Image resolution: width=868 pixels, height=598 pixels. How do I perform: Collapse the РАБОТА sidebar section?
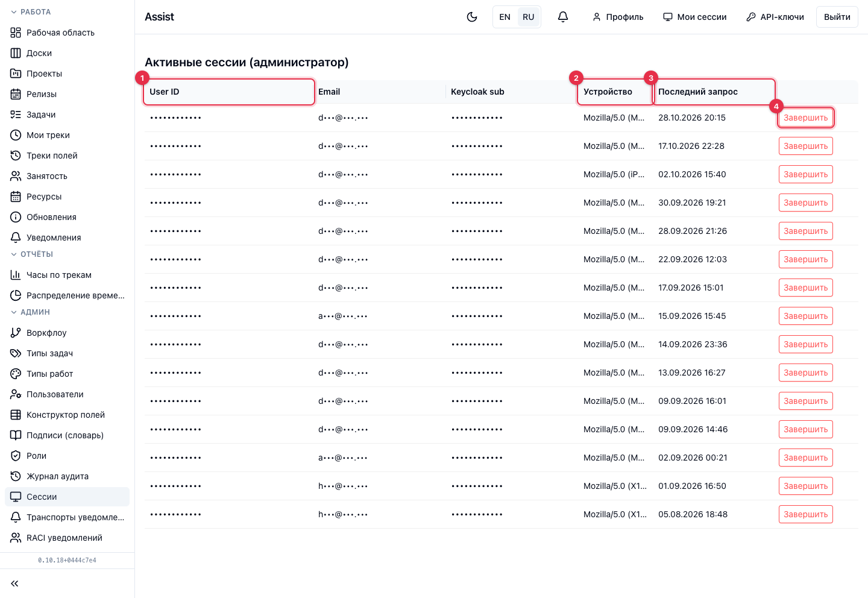point(31,12)
